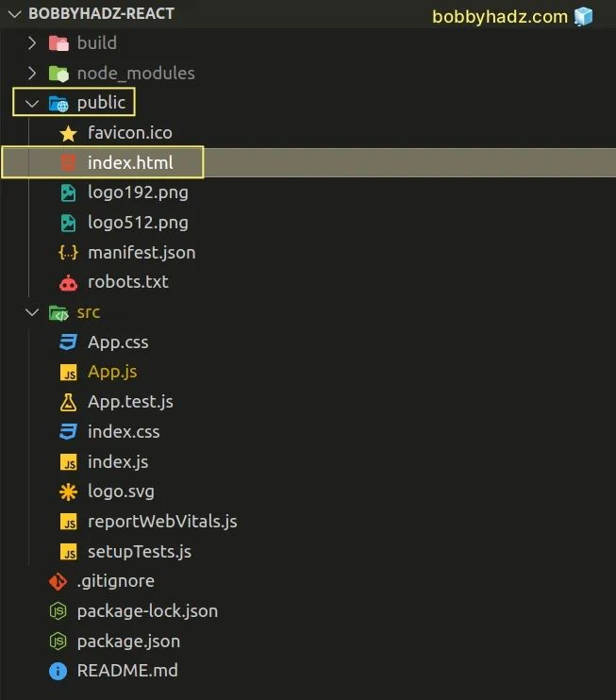This screenshot has width=616, height=700.
Task: Click the JS icon for App.js
Action: 68,373
